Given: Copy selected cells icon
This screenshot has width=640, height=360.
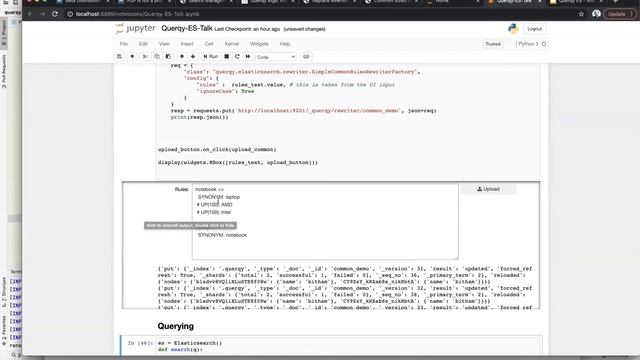Looking at the screenshot, I should pyautogui.click(x=157, y=57).
